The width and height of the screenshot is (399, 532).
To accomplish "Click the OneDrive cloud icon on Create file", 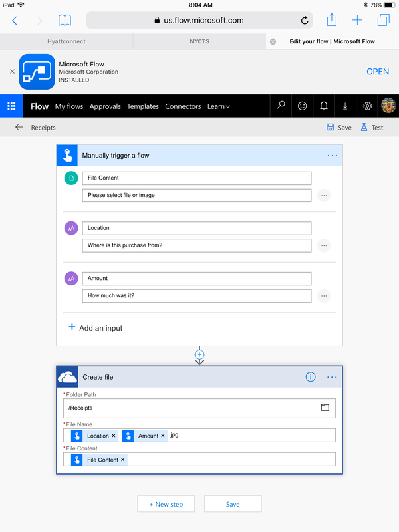I will (x=67, y=377).
